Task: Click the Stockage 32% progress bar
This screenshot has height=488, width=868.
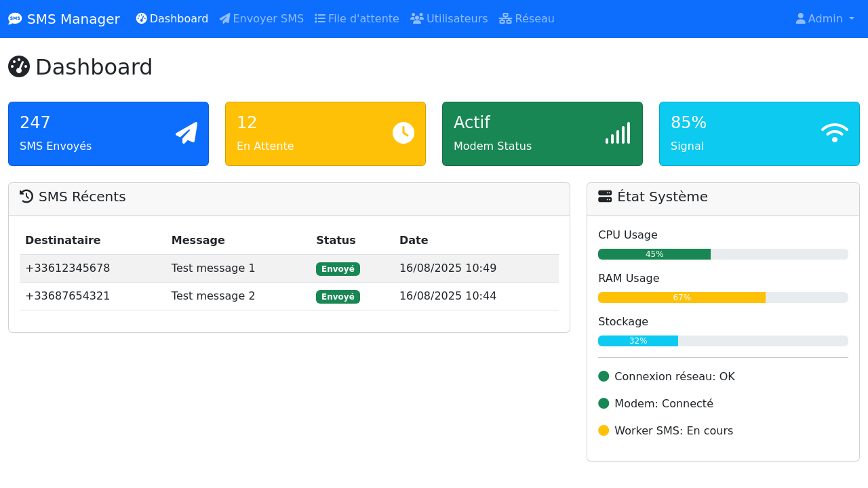Action: click(638, 341)
